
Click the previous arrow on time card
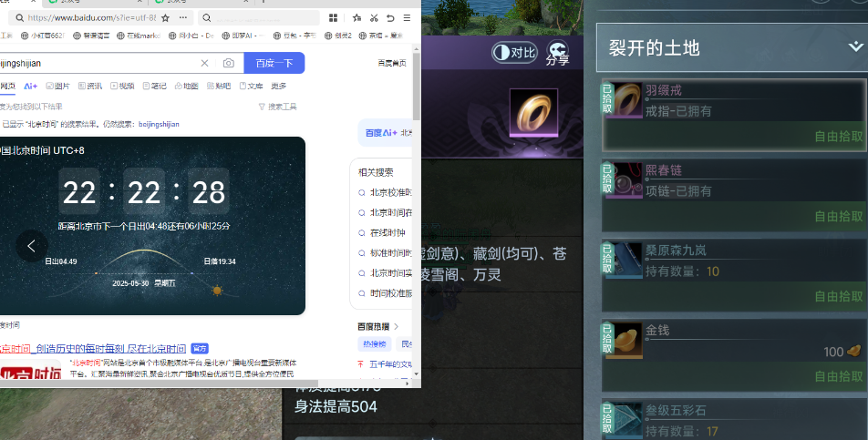32,246
